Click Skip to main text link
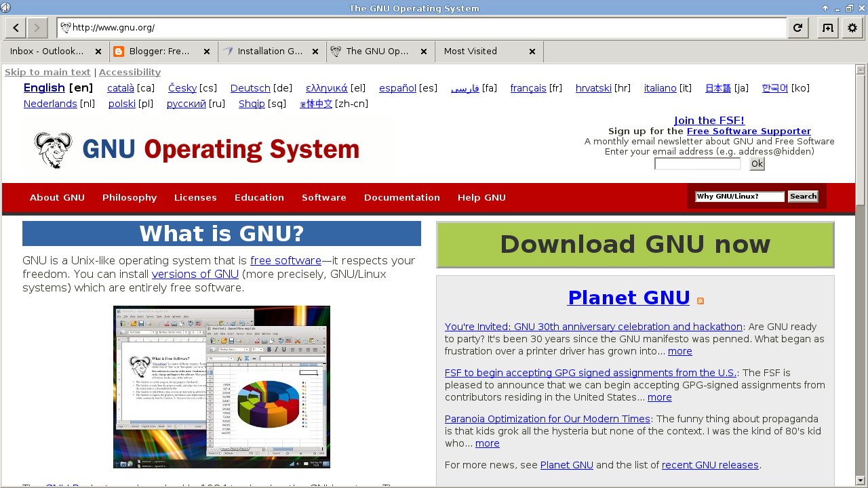The height and width of the screenshot is (488, 868). 47,72
